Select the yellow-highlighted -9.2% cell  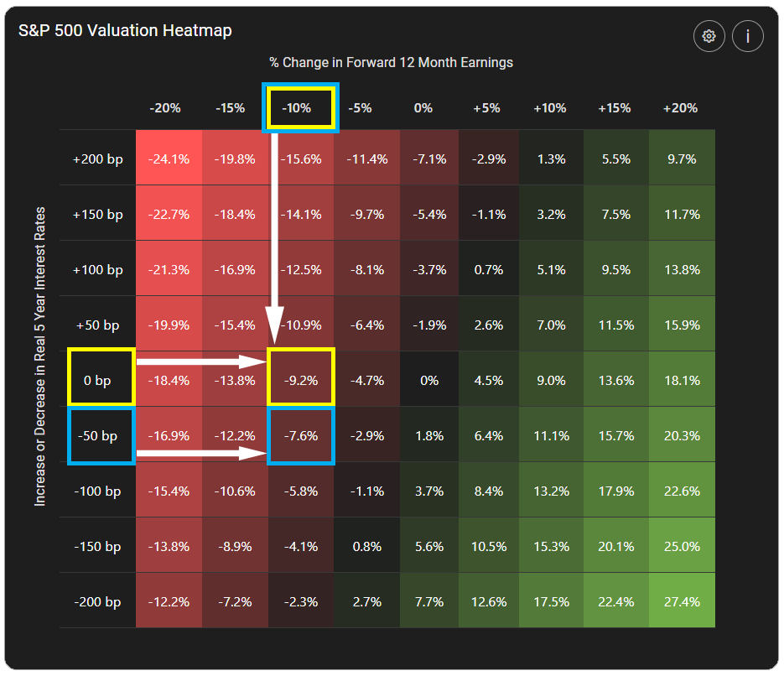[x=299, y=379]
